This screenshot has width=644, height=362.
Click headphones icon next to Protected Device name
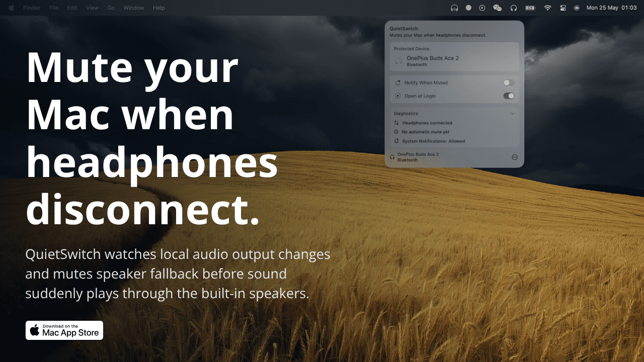click(398, 61)
